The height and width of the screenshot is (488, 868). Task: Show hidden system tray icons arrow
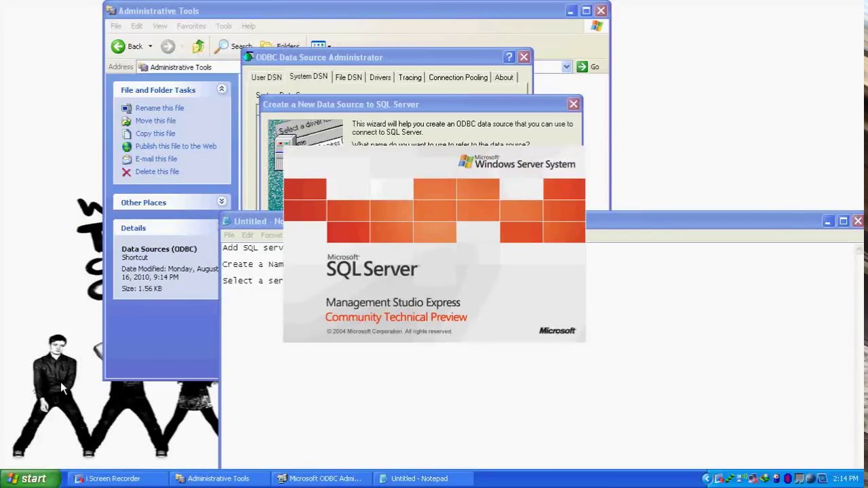707,479
